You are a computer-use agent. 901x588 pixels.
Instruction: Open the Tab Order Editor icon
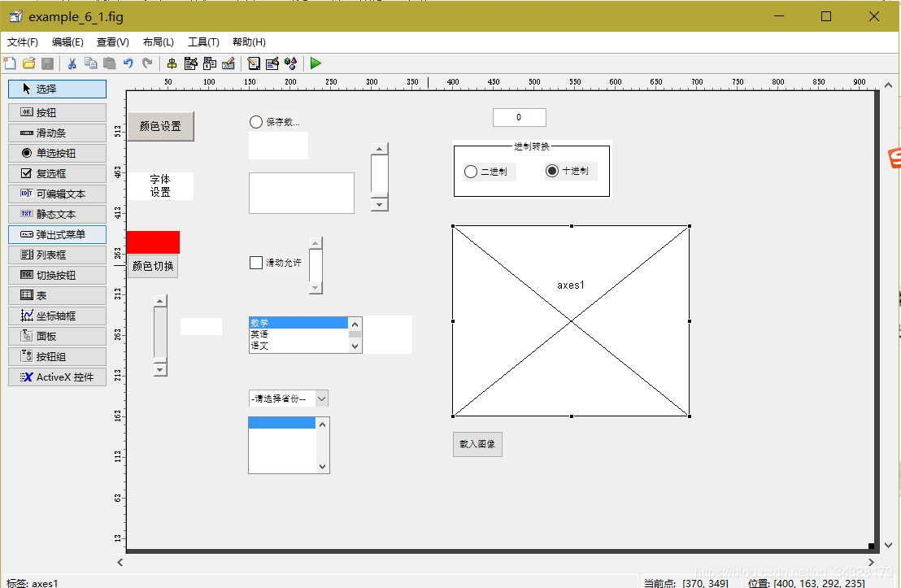click(210, 63)
